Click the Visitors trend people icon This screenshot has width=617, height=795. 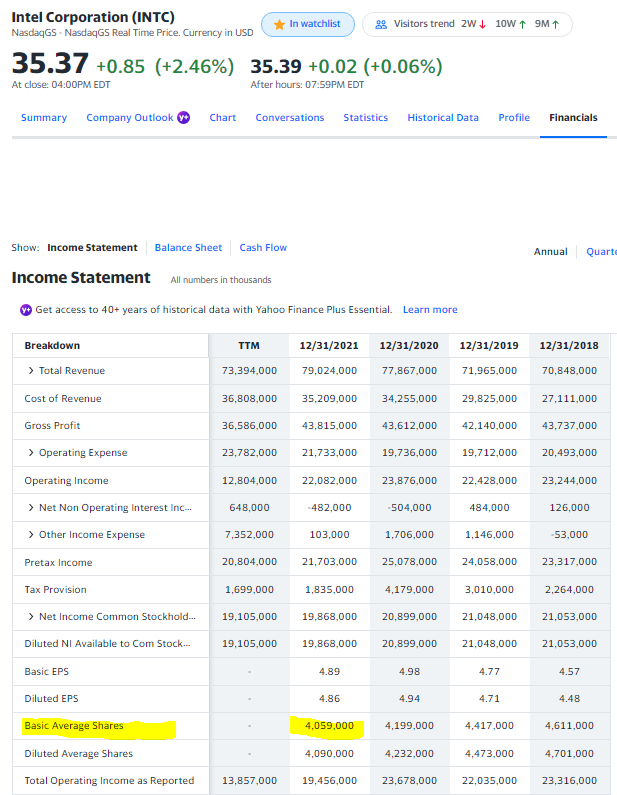click(x=380, y=24)
